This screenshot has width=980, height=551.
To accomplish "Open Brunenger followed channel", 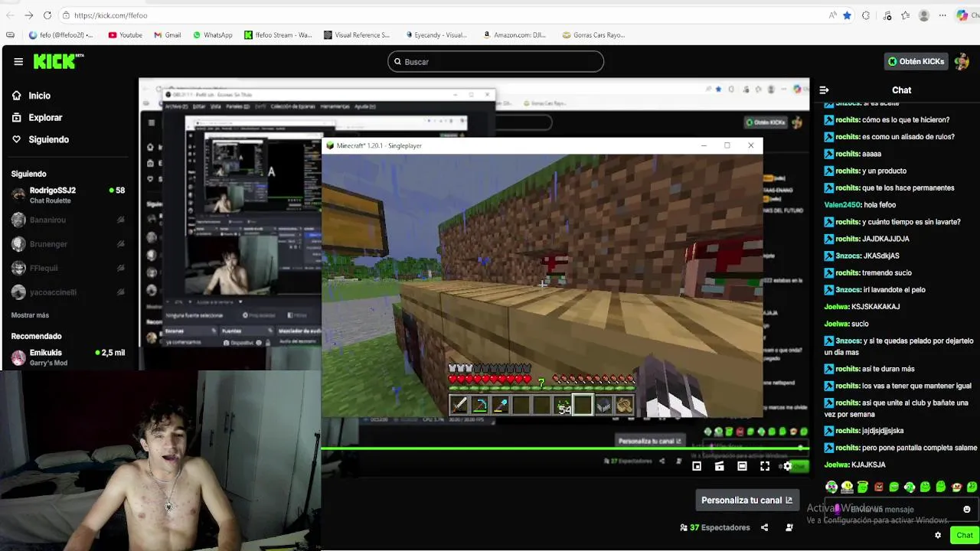I will click(x=68, y=244).
